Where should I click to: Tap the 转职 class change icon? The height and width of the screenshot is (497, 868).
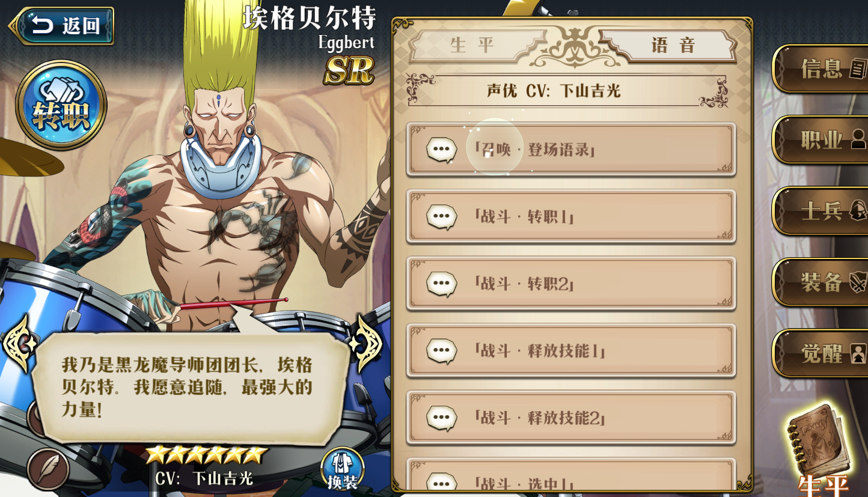tap(61, 105)
